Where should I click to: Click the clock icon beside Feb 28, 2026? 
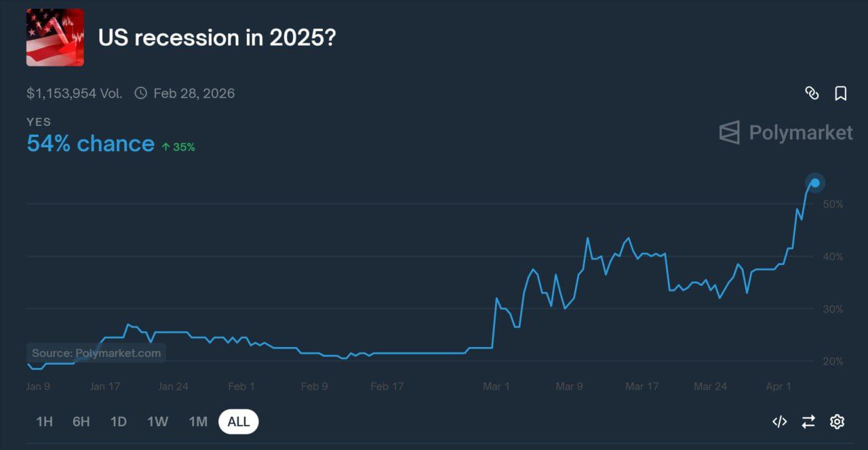pyautogui.click(x=140, y=93)
